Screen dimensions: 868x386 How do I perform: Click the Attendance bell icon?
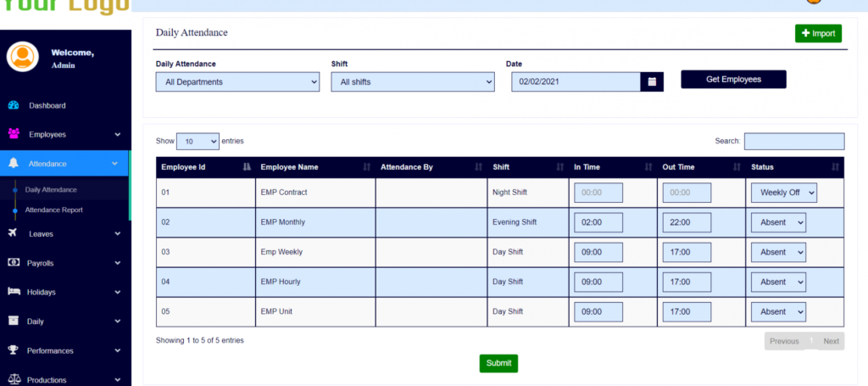[x=14, y=164]
